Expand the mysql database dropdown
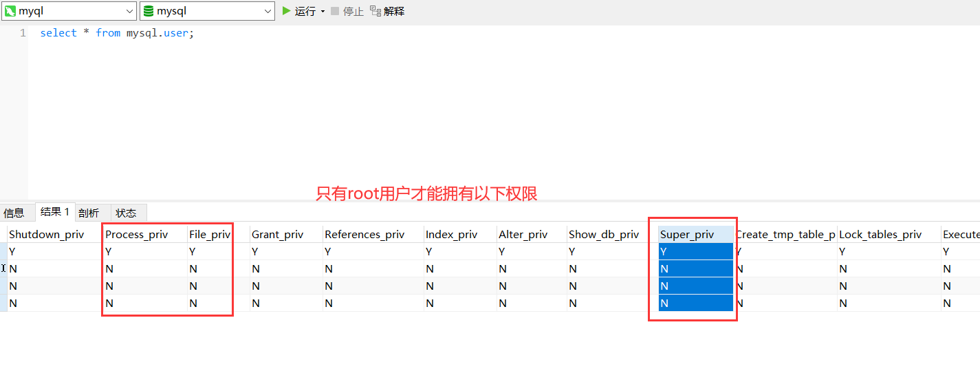 tap(268, 11)
